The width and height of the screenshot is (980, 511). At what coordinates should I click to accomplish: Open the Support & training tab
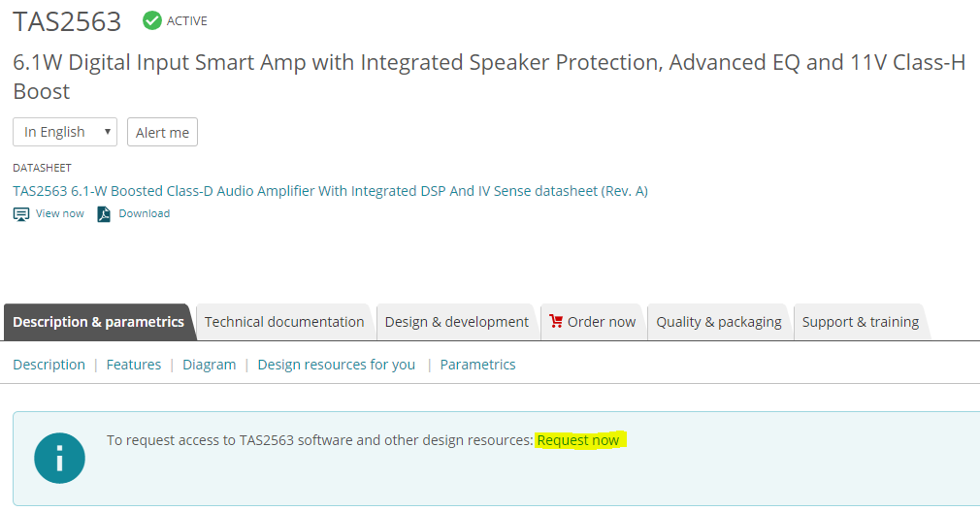click(860, 322)
